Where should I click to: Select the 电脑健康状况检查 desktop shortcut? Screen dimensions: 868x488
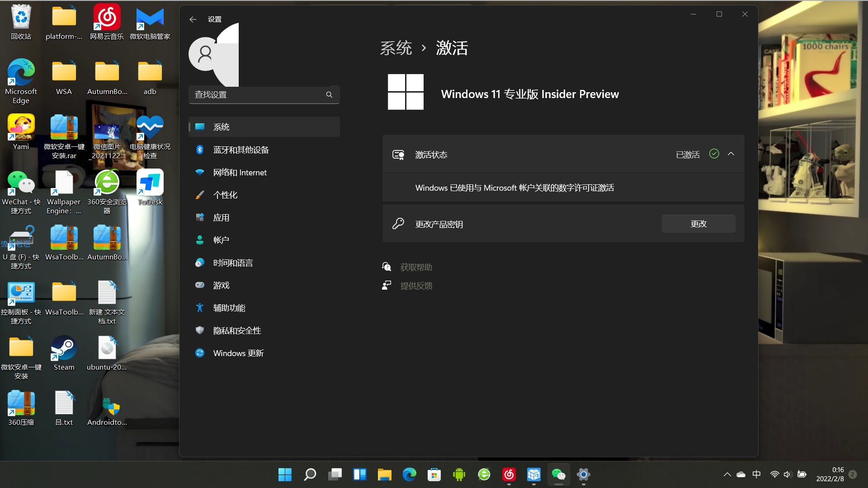click(x=150, y=136)
